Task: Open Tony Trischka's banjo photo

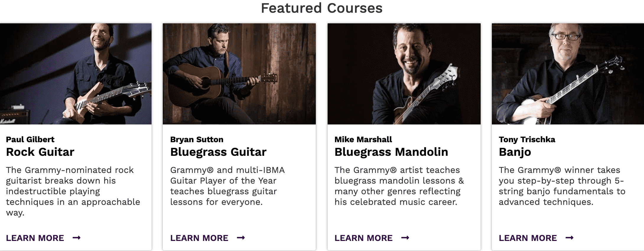Action: point(568,74)
